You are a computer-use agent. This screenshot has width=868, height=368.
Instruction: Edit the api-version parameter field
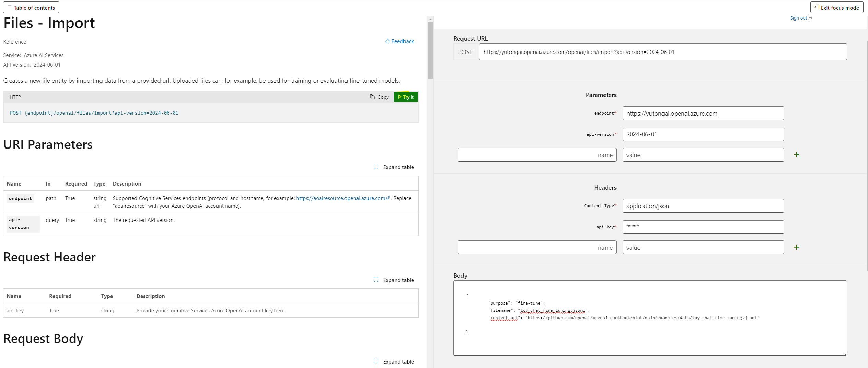(x=703, y=134)
